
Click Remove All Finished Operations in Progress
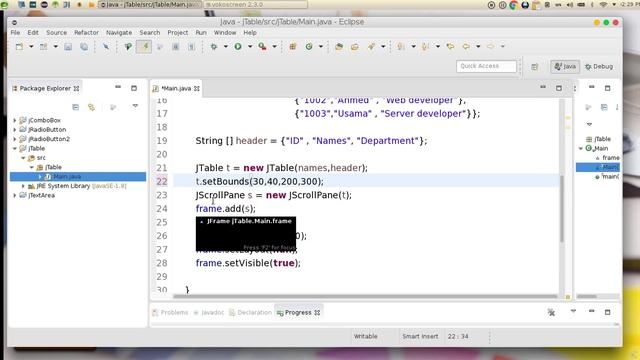[x=551, y=313]
